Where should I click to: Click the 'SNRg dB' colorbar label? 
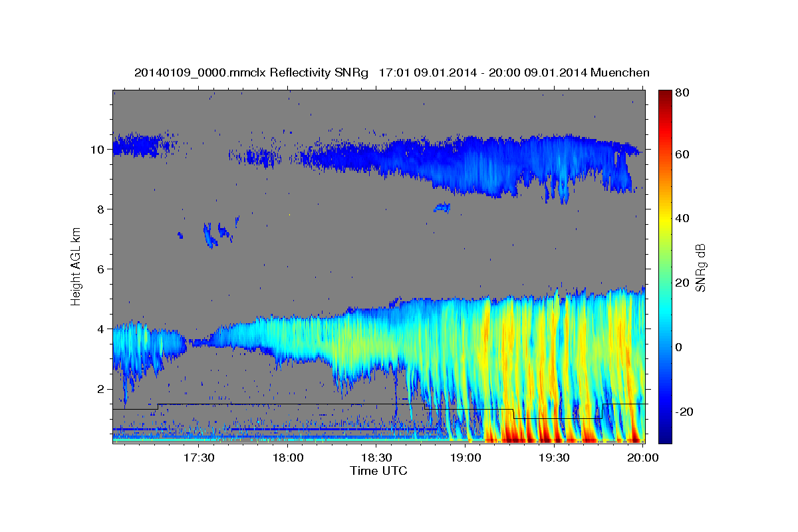click(x=700, y=267)
